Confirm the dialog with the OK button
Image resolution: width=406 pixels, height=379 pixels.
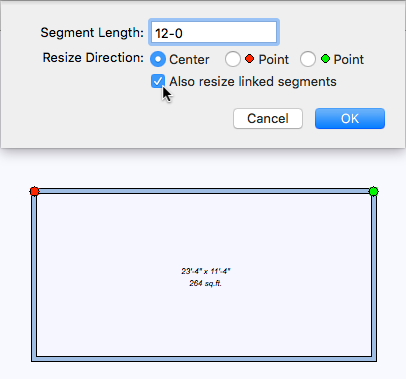point(350,118)
